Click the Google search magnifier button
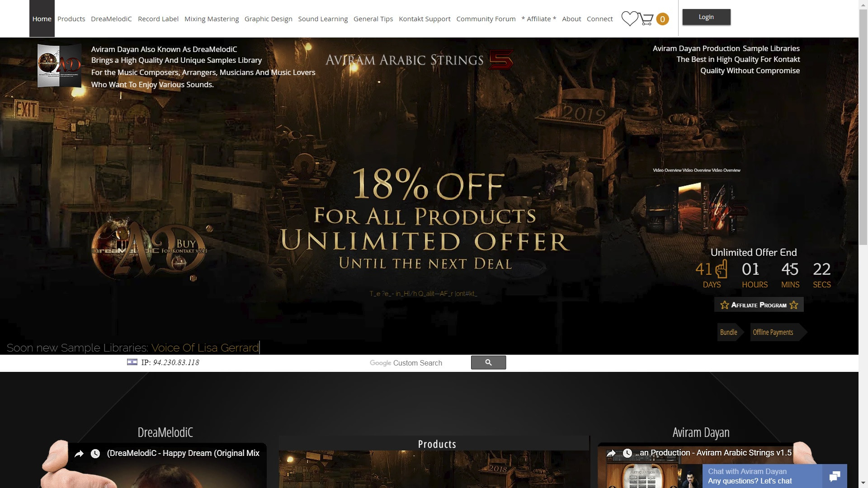 pos(488,362)
